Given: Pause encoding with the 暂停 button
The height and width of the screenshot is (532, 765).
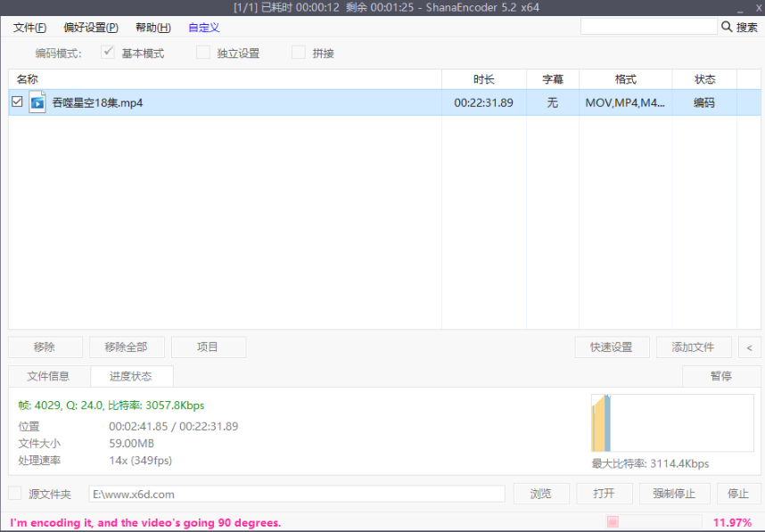Looking at the screenshot, I should [x=721, y=376].
